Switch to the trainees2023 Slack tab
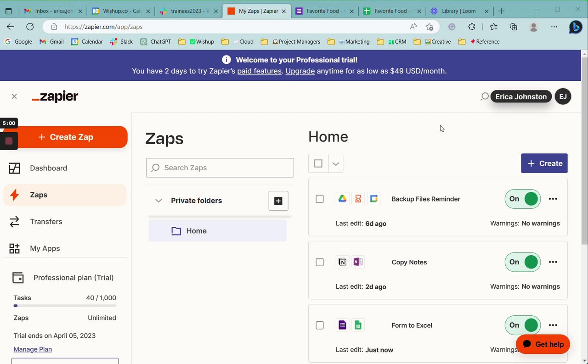 click(188, 11)
